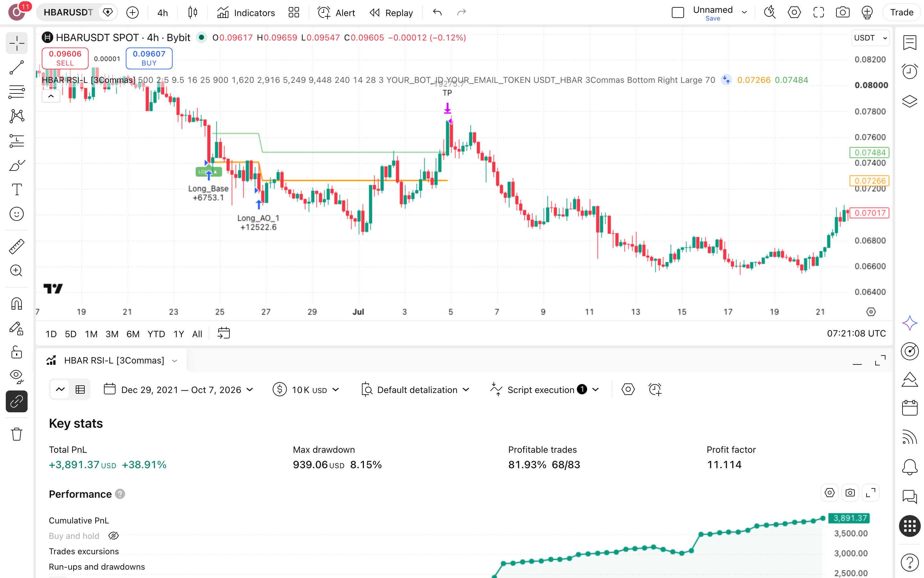Expand the Script execution dropdown
Viewport: 924px width, 578px height.
pyautogui.click(x=544, y=390)
